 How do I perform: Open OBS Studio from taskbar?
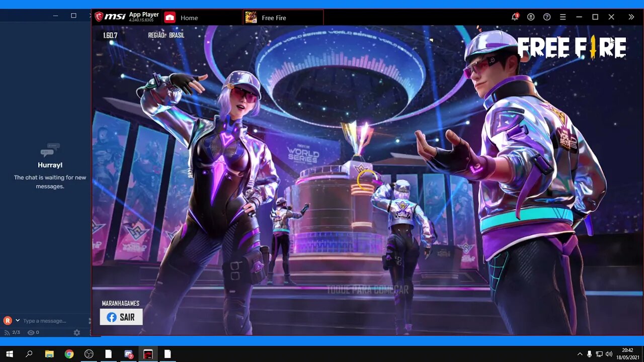pos(89,354)
